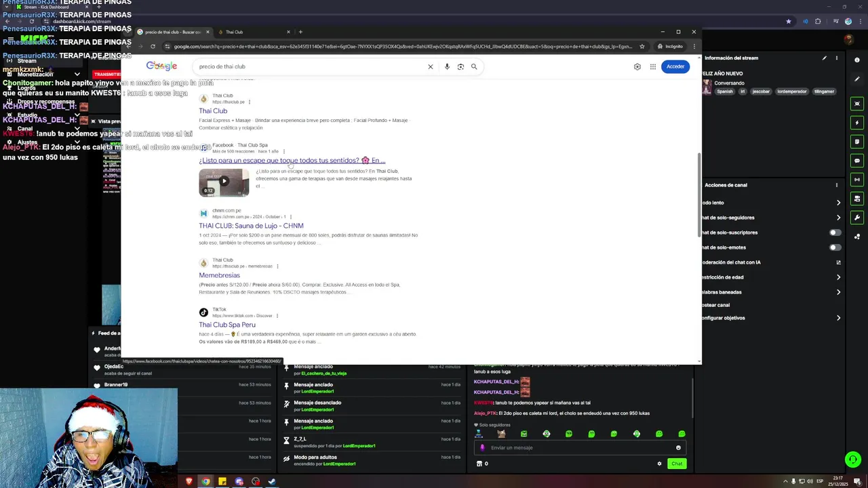The image size is (868, 488).
Task: Expand Palabras baneadas options
Action: (839, 292)
